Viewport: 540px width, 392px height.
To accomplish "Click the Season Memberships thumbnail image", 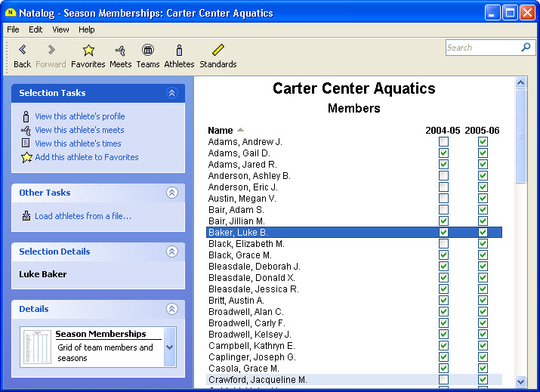I will click(x=36, y=348).
